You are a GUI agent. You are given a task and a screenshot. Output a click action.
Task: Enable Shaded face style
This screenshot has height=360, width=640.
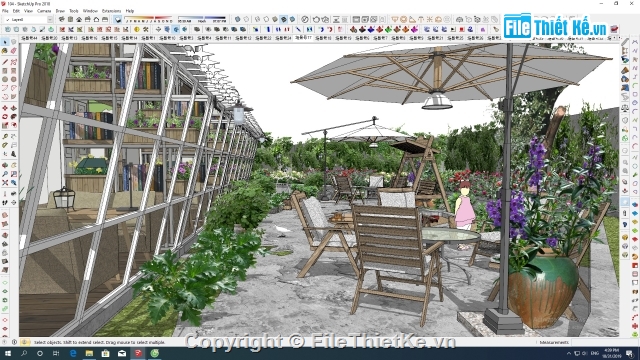tap(275, 20)
